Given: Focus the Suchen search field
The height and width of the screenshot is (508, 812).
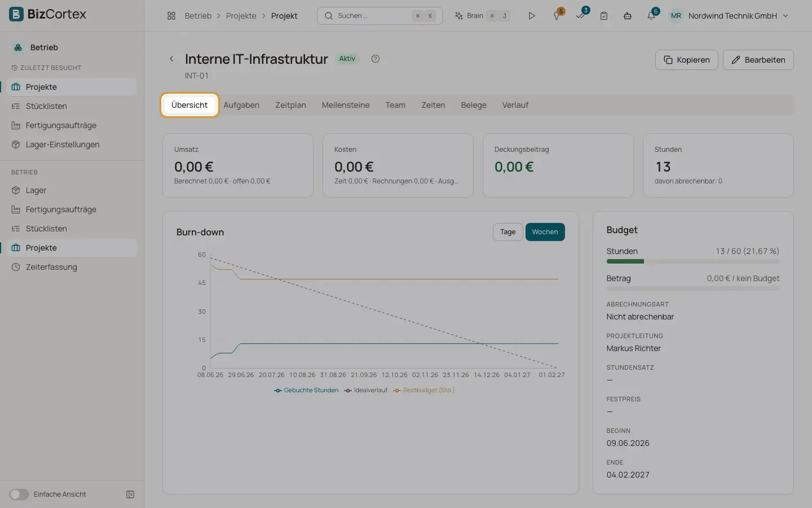Looking at the screenshot, I should pyautogui.click(x=380, y=16).
